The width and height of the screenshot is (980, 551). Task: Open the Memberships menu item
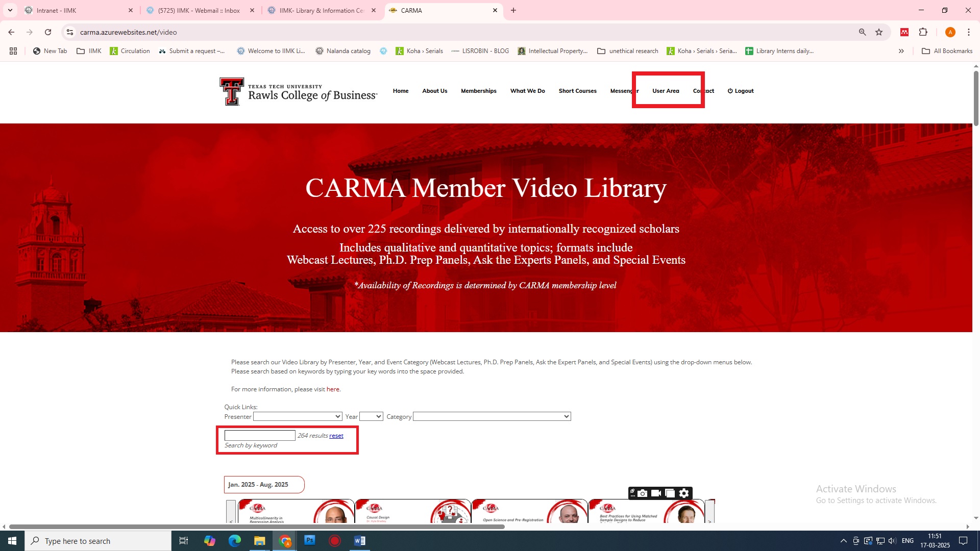[478, 91]
